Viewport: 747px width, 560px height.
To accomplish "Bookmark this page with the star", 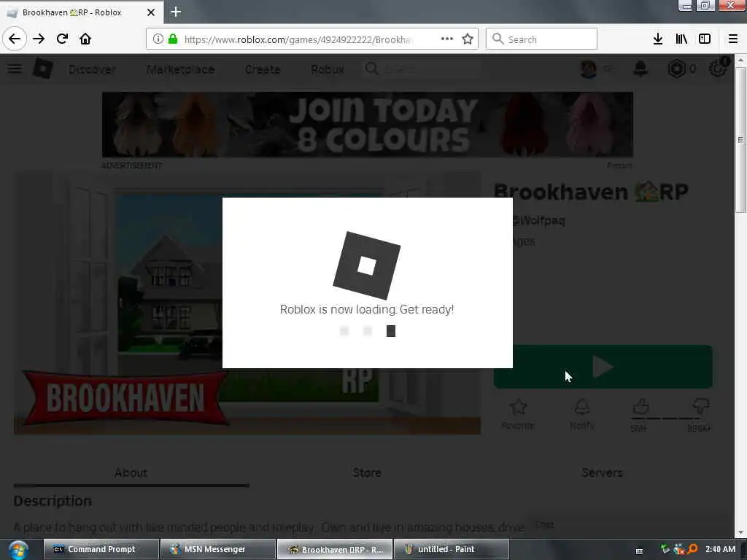I will [x=468, y=39].
